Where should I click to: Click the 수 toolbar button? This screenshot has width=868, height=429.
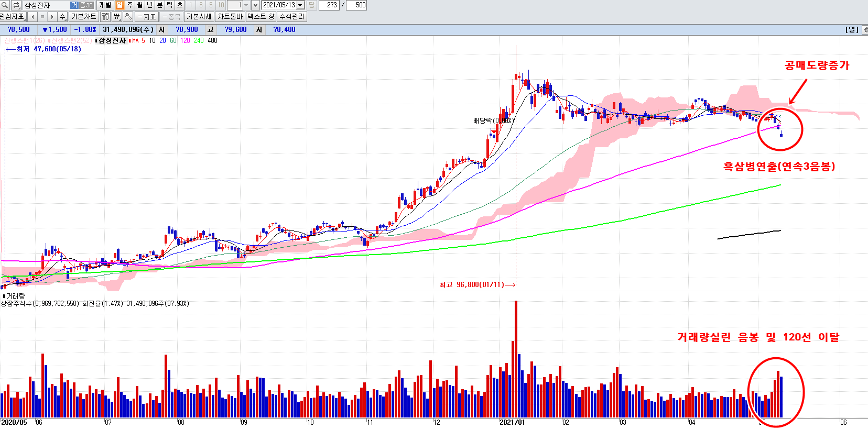click(x=62, y=17)
